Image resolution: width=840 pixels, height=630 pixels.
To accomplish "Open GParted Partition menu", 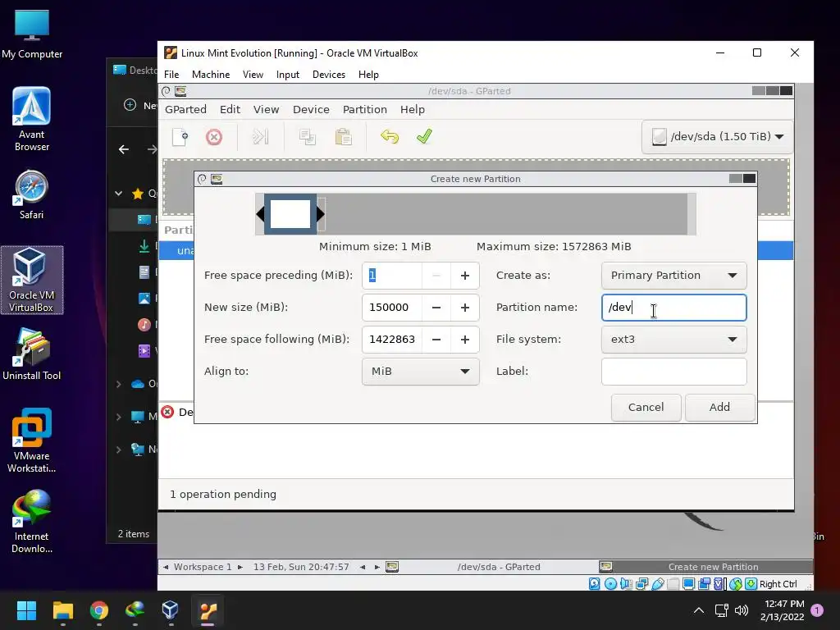I will tap(365, 109).
